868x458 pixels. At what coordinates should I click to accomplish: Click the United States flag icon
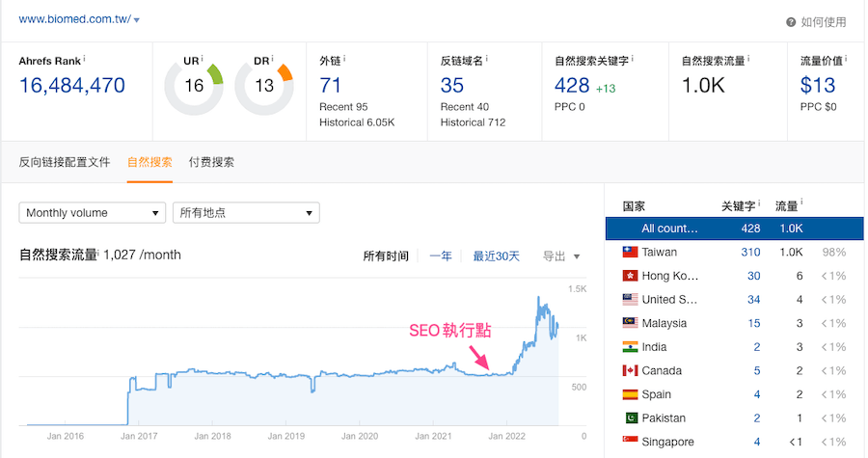click(x=630, y=300)
